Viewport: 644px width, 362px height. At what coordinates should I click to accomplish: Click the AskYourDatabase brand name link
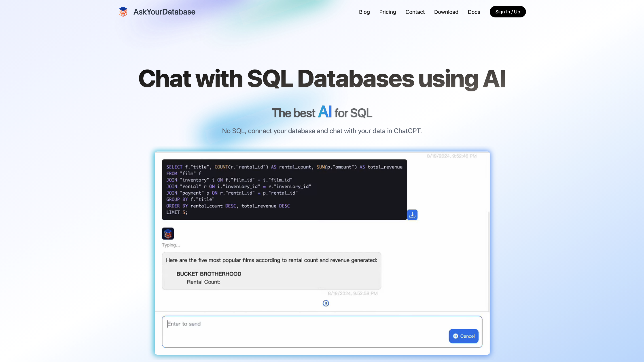tap(164, 11)
